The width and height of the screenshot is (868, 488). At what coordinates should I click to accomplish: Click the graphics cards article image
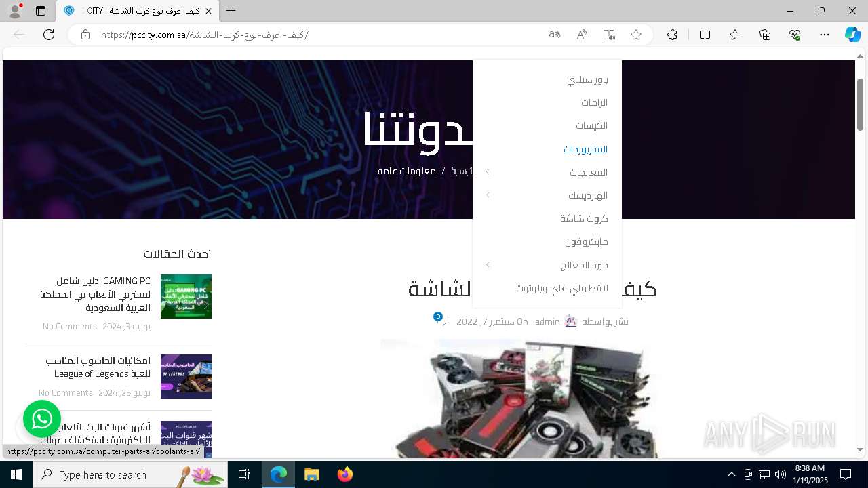coord(519,399)
